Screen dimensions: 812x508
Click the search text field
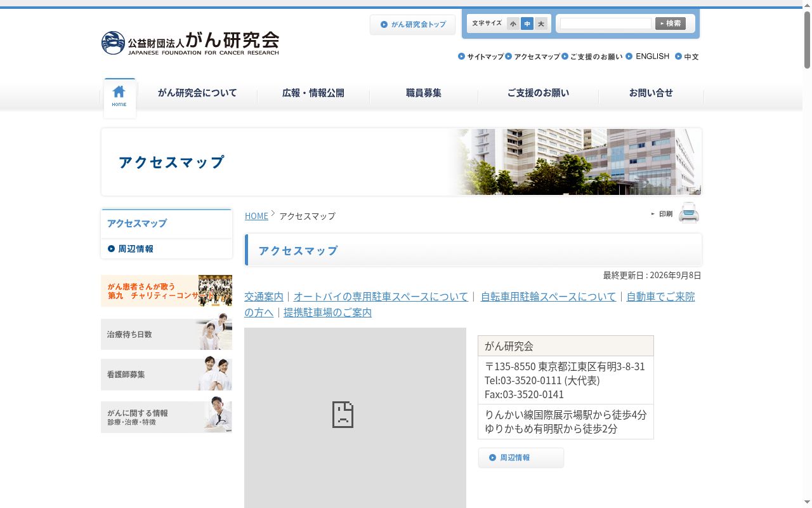(x=606, y=23)
